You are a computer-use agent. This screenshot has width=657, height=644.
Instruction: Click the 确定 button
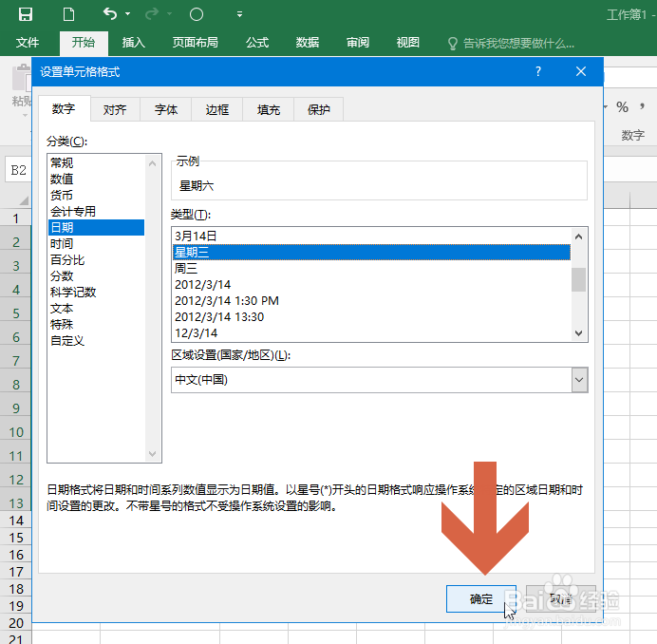(481, 598)
